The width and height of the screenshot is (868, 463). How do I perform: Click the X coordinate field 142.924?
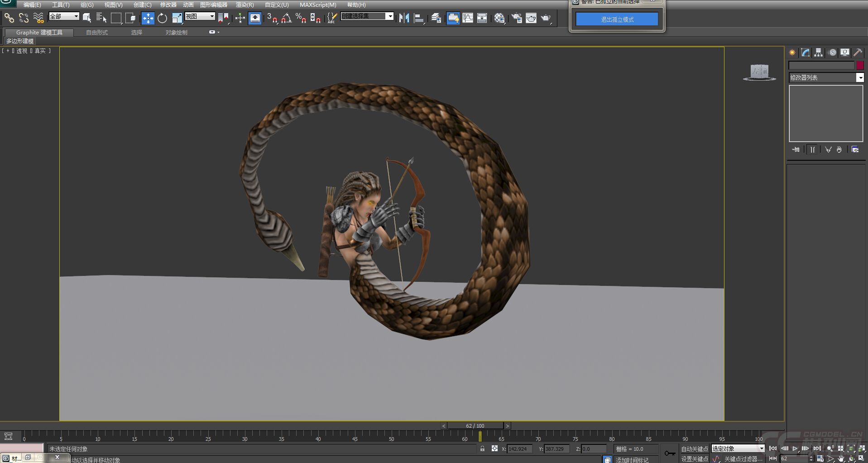tap(520, 449)
